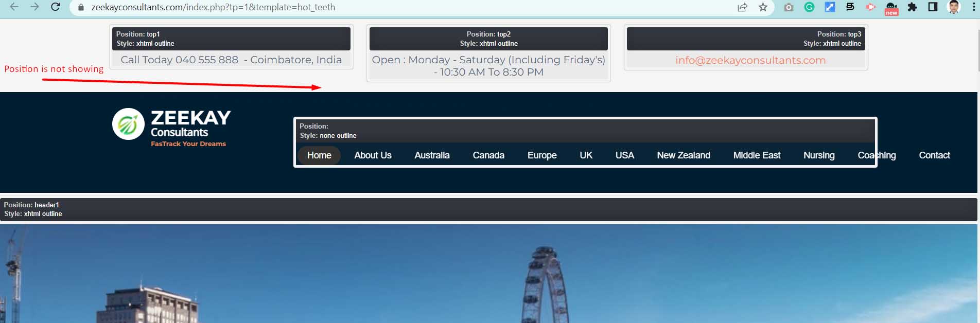980x323 pixels.
Task: Open the UK menu item
Action: coord(586,155)
